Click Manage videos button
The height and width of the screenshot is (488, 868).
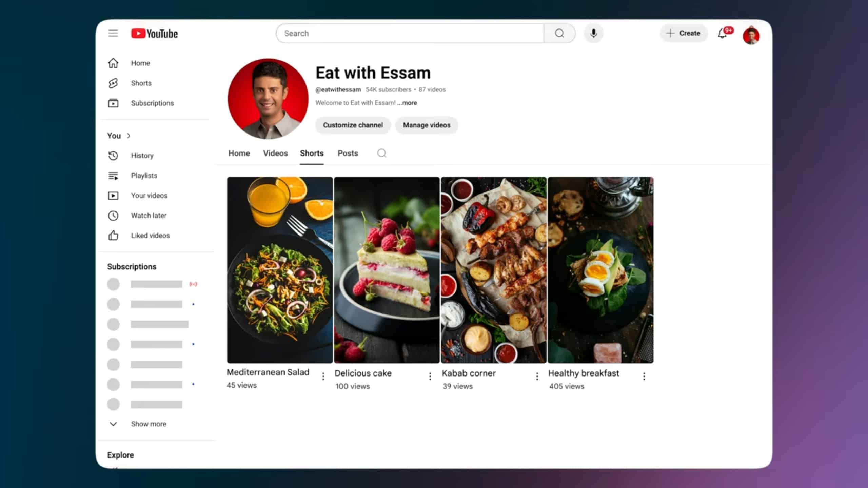[427, 125]
